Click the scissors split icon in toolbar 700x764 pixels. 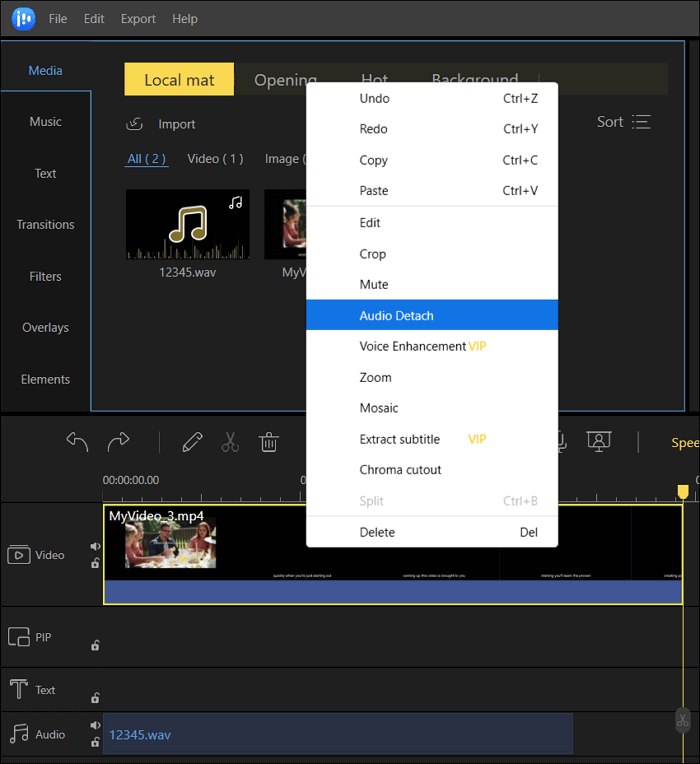[230, 442]
